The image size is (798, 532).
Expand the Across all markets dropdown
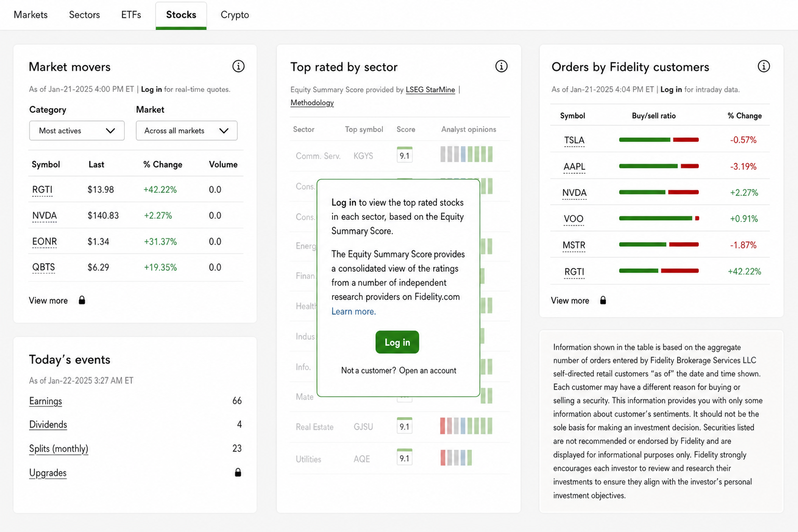(187, 130)
